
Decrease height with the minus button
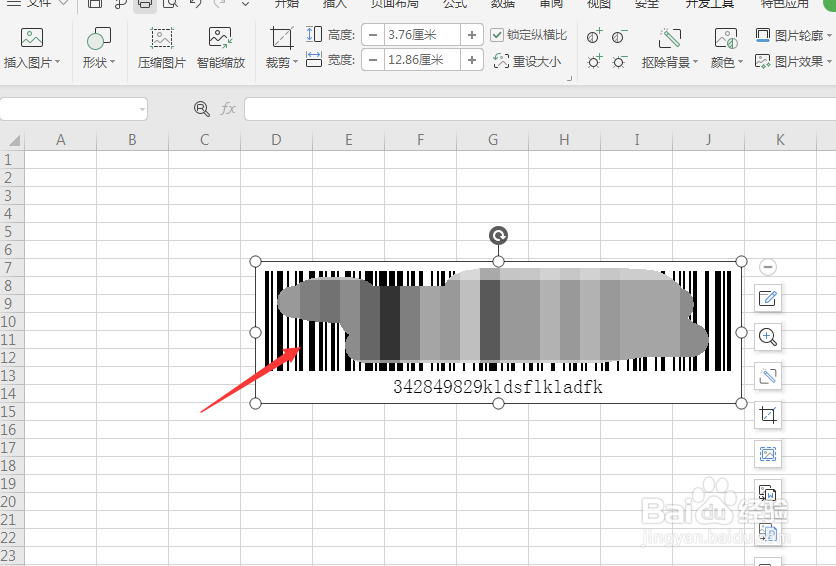(373, 35)
